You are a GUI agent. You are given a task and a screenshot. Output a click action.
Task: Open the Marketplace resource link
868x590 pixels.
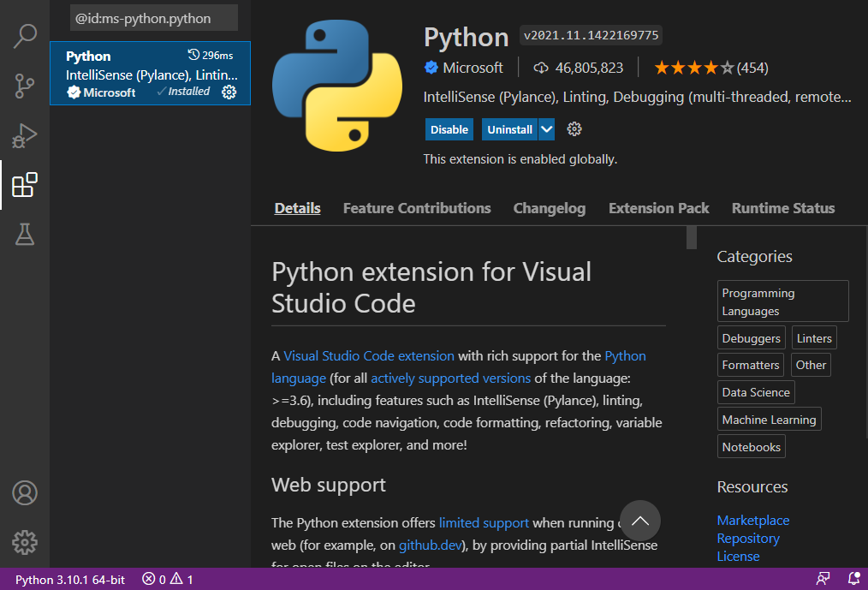tap(752, 520)
